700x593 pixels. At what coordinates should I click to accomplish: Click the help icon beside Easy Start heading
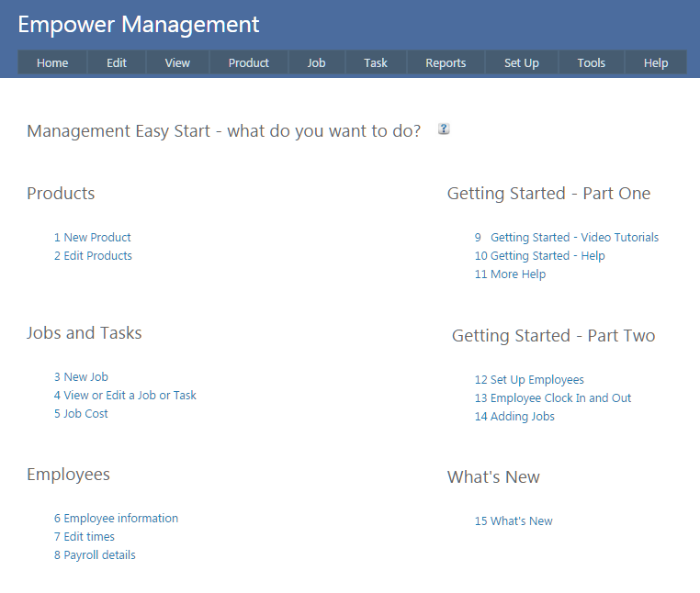click(444, 129)
